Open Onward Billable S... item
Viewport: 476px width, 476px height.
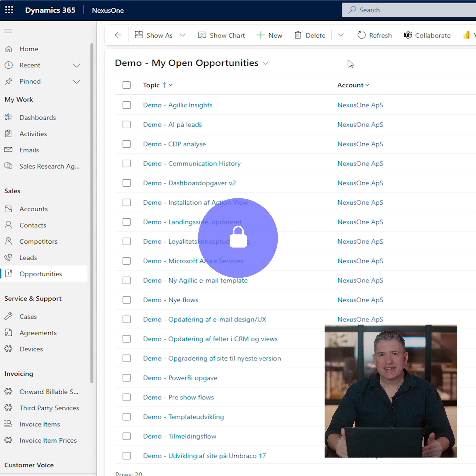tap(49, 392)
